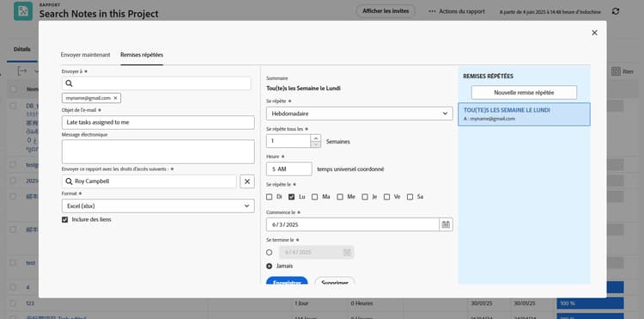This screenshot has width=644, height=319.
Task: Select the Jamais radio button
Action: pyautogui.click(x=269, y=266)
